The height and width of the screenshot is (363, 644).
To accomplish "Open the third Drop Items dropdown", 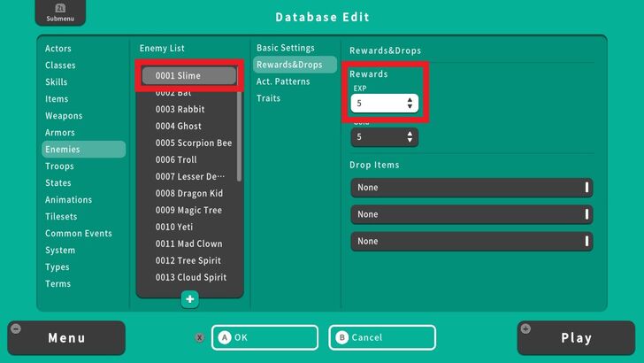I will click(471, 241).
